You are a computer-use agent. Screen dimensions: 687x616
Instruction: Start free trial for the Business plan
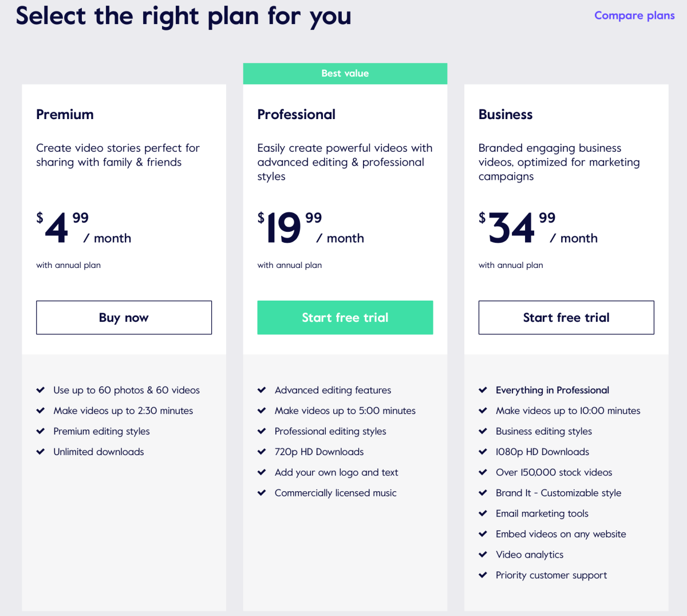pyautogui.click(x=566, y=318)
